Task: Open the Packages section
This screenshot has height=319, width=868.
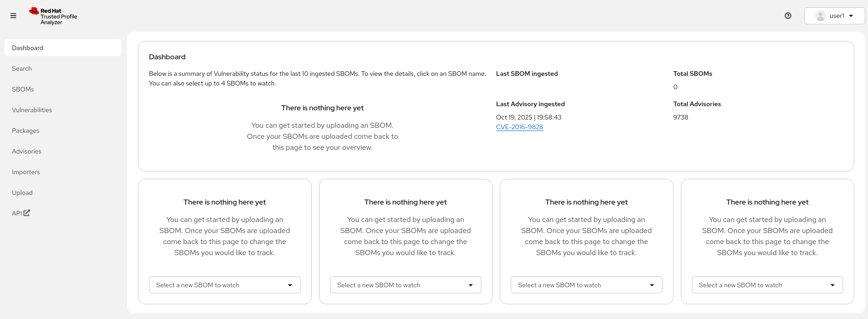Action: click(26, 131)
